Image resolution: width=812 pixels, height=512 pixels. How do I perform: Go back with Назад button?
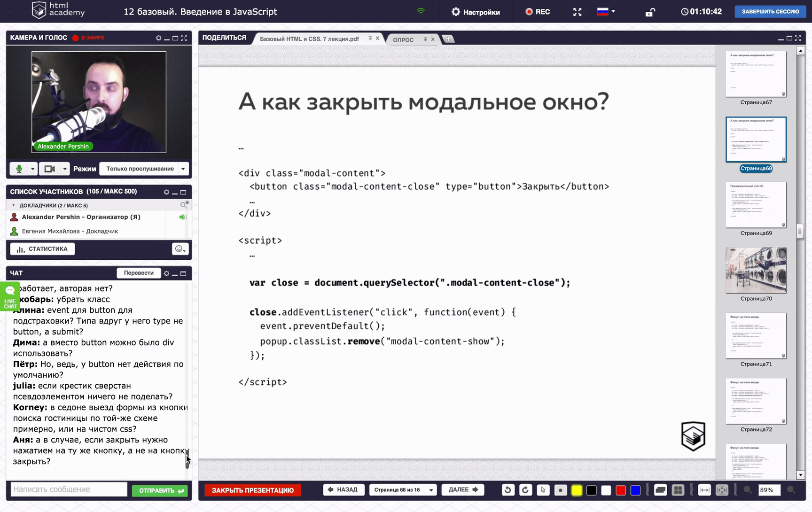343,489
